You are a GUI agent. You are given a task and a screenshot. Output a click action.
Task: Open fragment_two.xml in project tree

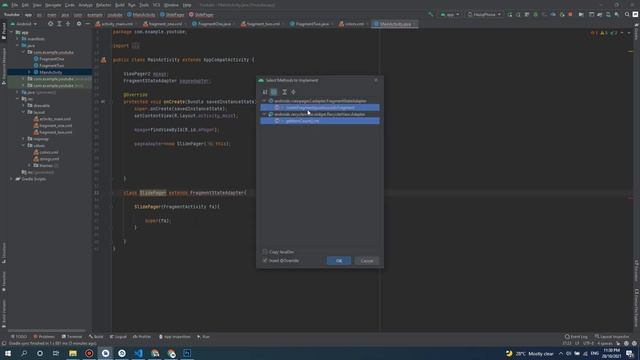pos(53,132)
